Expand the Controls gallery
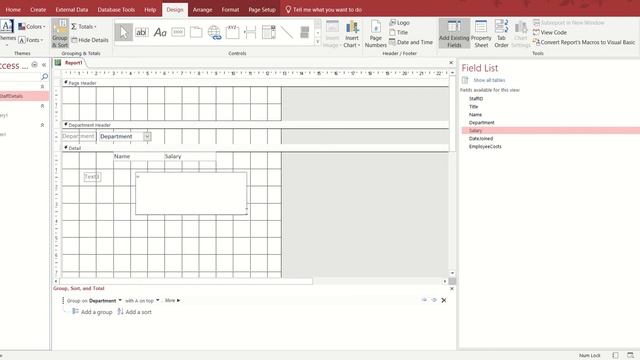This screenshot has width=640, height=360. [318, 42]
